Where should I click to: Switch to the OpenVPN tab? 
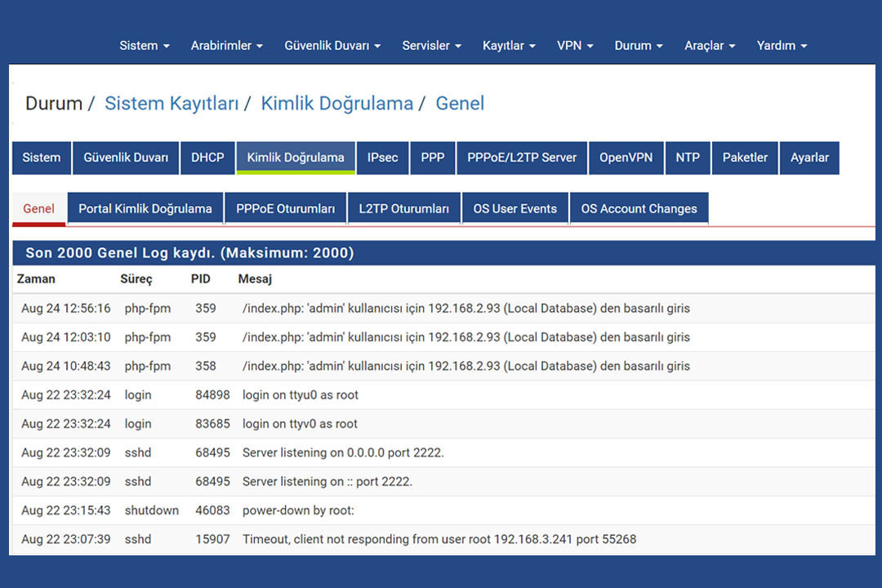click(x=626, y=158)
